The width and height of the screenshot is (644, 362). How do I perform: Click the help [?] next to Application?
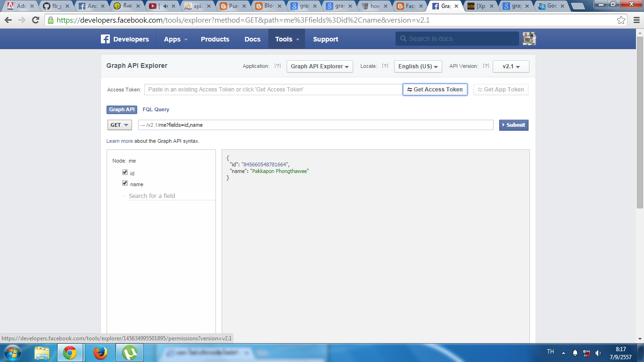[278, 66]
